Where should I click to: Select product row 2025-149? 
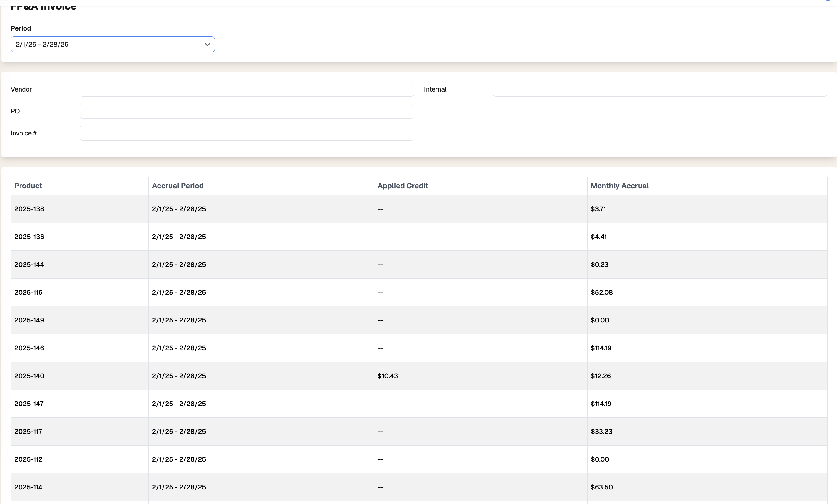(x=29, y=320)
